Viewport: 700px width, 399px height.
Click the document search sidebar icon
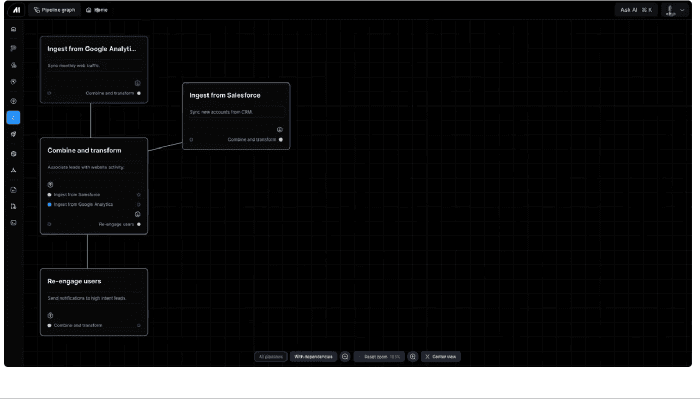click(13, 206)
